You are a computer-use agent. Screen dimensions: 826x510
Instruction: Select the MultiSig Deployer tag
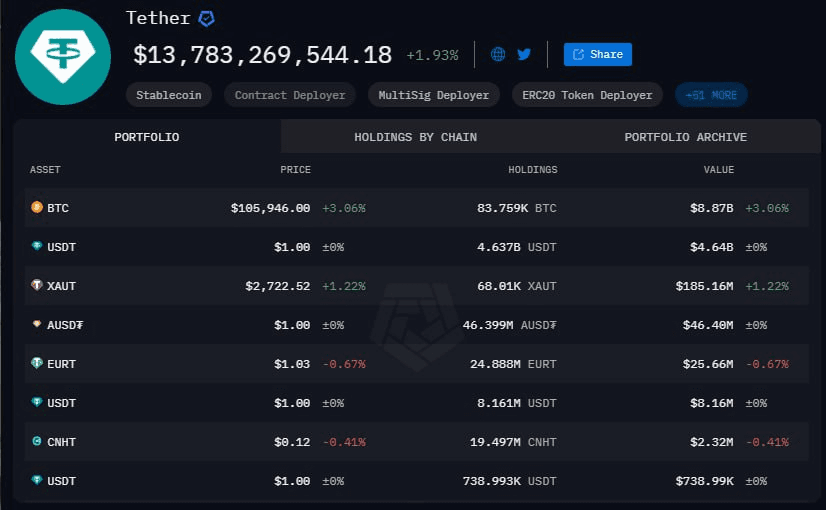pyautogui.click(x=434, y=95)
